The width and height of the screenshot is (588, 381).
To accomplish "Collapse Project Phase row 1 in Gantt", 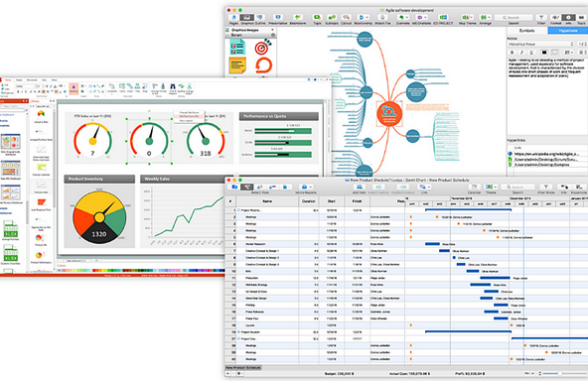I will point(238,210).
